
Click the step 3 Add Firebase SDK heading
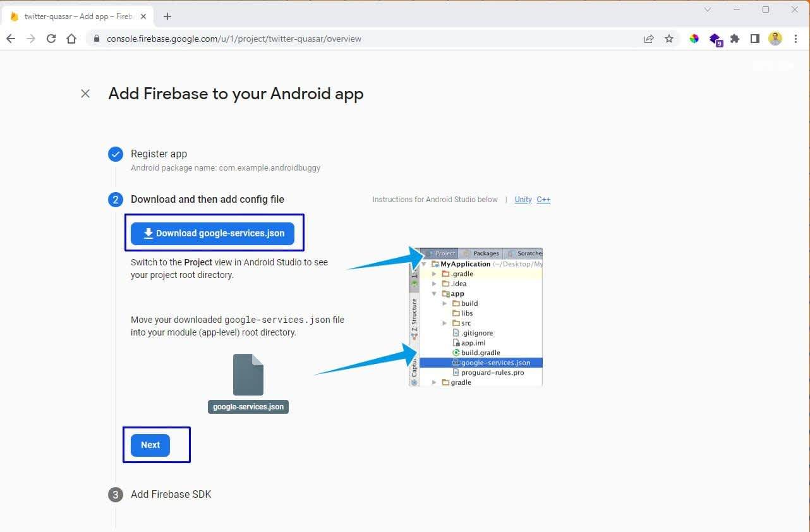tap(171, 494)
